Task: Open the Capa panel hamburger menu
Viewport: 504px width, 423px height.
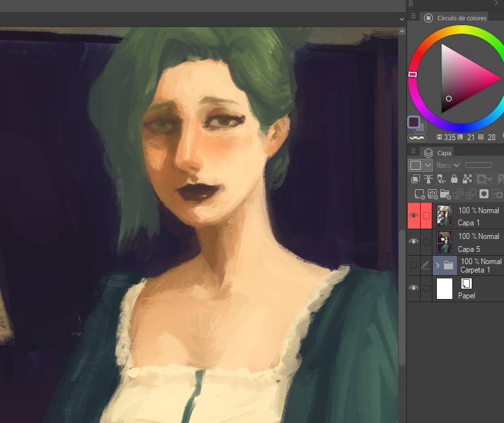Action: [414, 151]
